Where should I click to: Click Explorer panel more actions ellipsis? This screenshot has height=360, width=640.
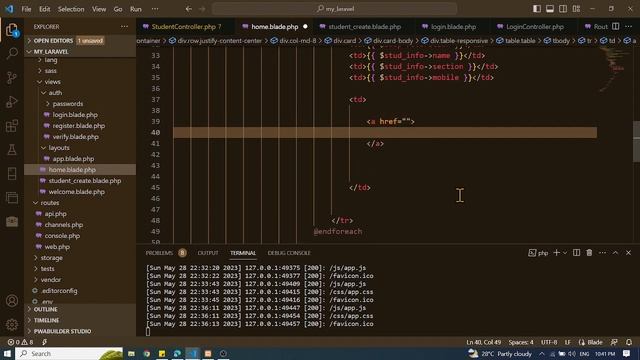(x=124, y=27)
